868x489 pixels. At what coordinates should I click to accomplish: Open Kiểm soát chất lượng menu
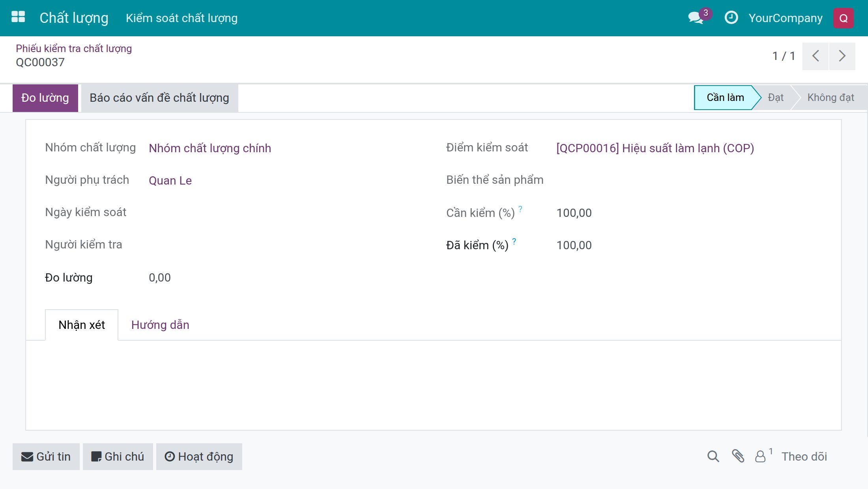click(181, 18)
